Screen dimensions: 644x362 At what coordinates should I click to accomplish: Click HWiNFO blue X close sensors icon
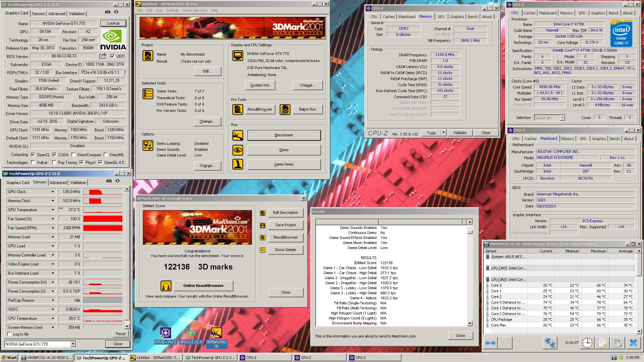633,343
